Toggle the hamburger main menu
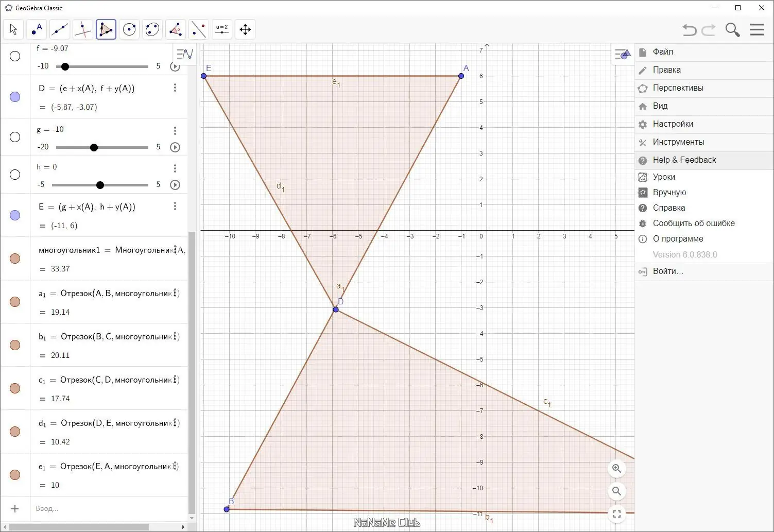774x532 pixels. coord(757,29)
